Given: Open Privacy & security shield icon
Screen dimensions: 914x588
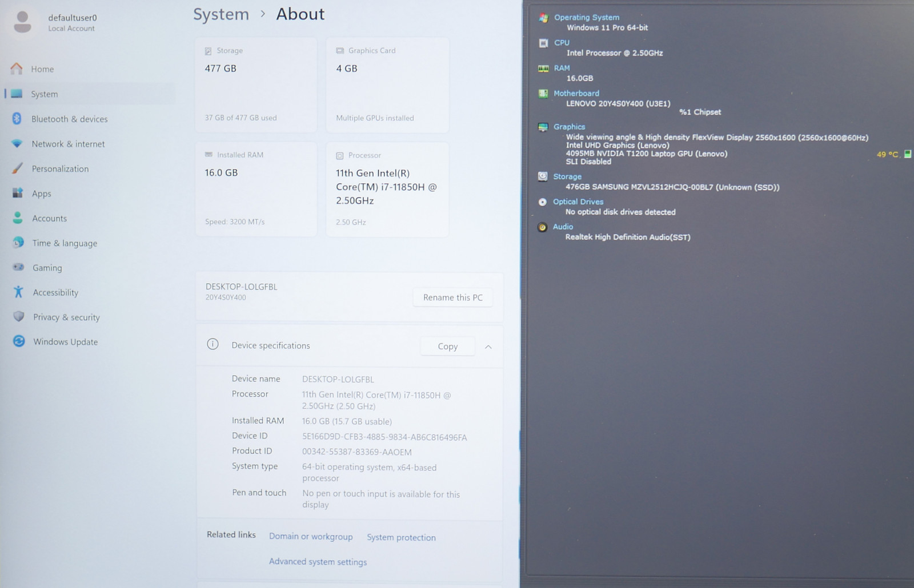Looking at the screenshot, I should pyautogui.click(x=19, y=316).
